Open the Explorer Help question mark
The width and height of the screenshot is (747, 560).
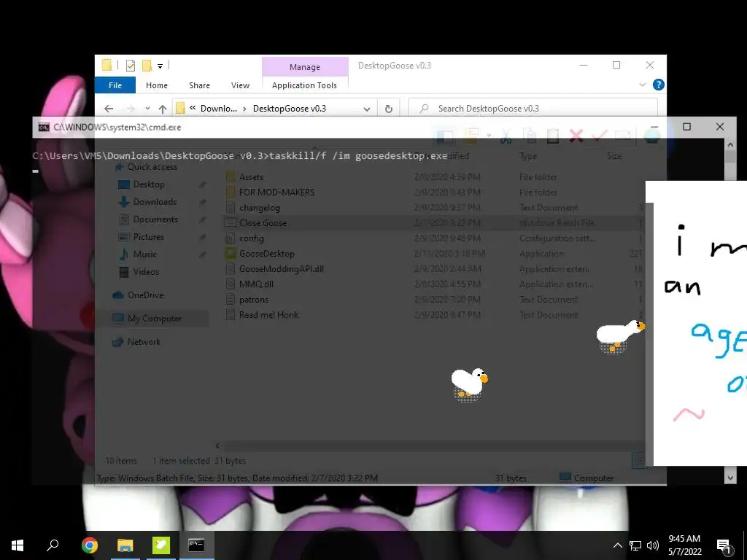pos(659,85)
